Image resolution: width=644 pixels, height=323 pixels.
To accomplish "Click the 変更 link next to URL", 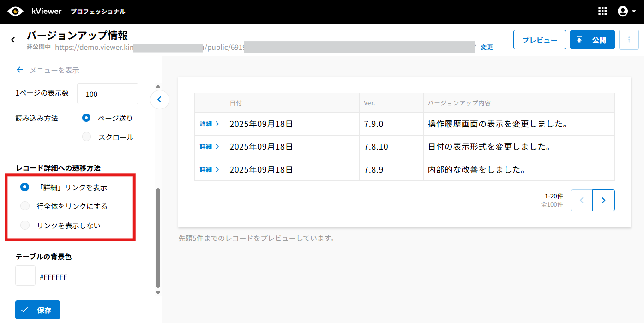I will coord(487,47).
